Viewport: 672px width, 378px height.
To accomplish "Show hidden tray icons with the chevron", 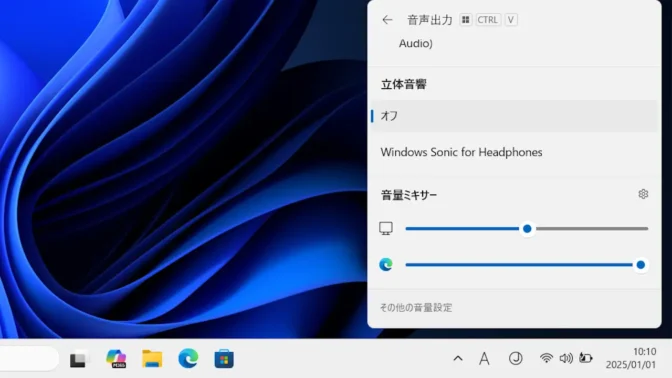I will 458,358.
